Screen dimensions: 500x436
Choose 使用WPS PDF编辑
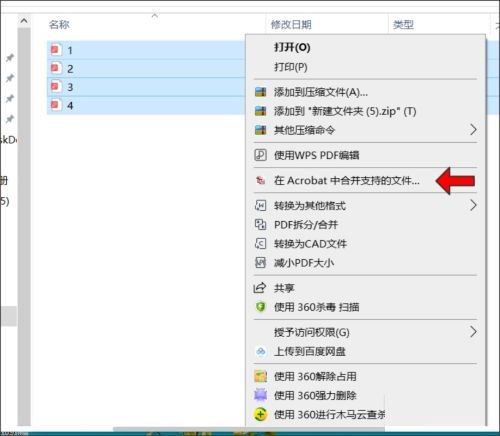[x=366, y=155]
